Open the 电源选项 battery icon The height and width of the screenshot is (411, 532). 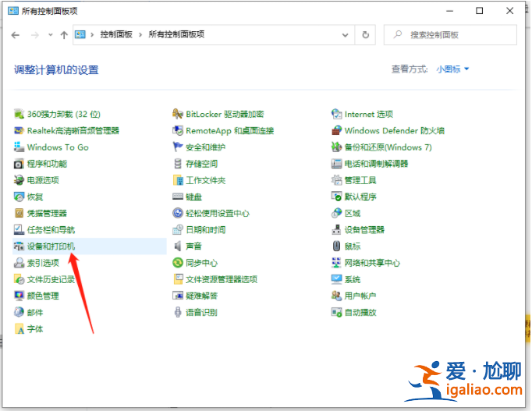19,180
